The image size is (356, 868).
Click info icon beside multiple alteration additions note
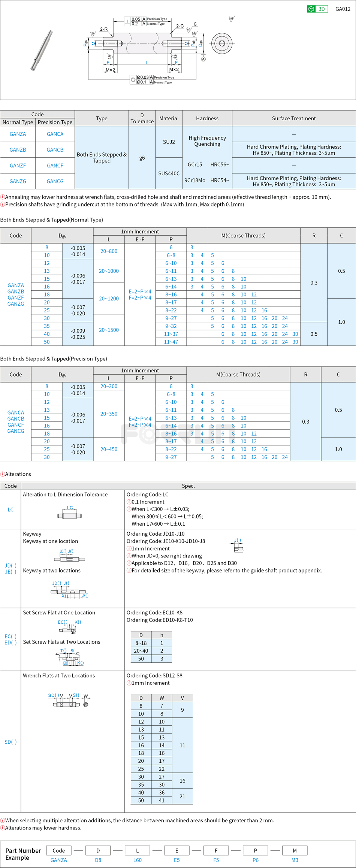(x=2, y=820)
